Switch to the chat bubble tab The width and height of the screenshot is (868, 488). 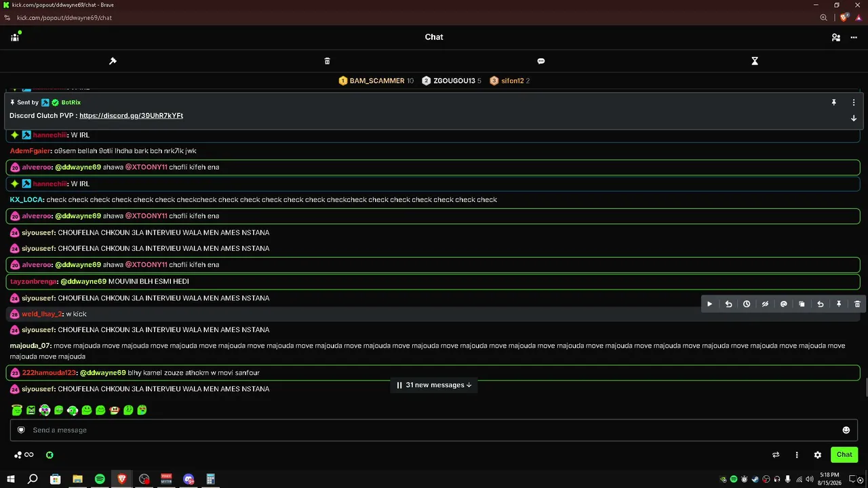pyautogui.click(x=540, y=61)
